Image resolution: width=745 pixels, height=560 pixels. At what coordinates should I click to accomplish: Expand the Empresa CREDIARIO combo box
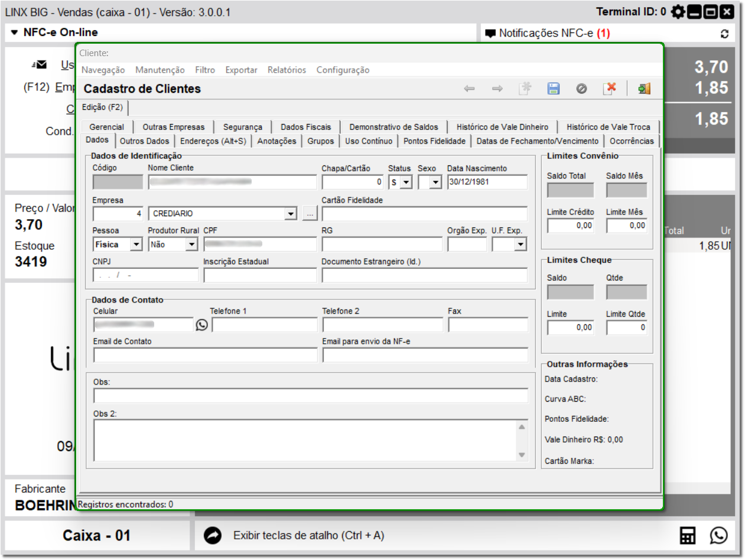click(x=290, y=214)
